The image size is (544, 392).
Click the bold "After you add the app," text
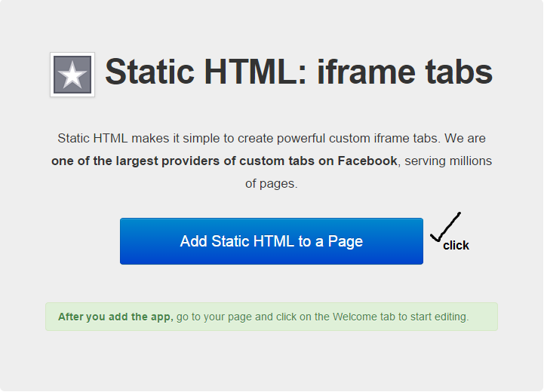click(115, 317)
